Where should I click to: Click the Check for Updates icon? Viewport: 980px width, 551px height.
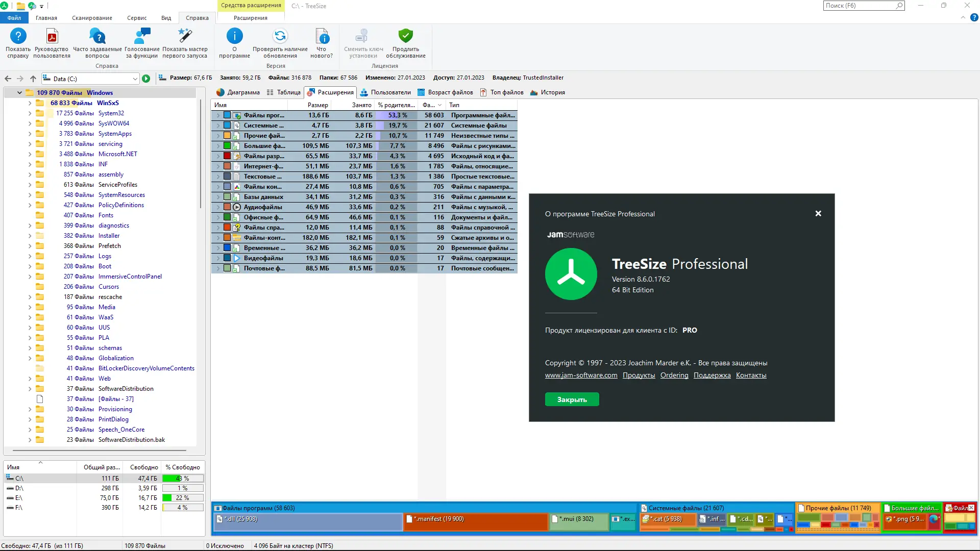[280, 37]
